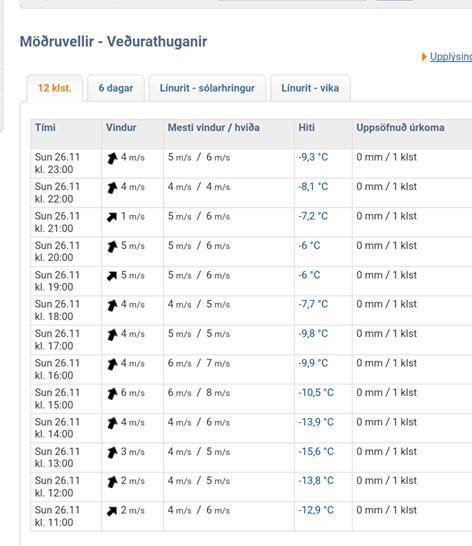The height and width of the screenshot is (546, 472).
Task: Open the Línurit - sólarhringur tab
Action: point(207,88)
